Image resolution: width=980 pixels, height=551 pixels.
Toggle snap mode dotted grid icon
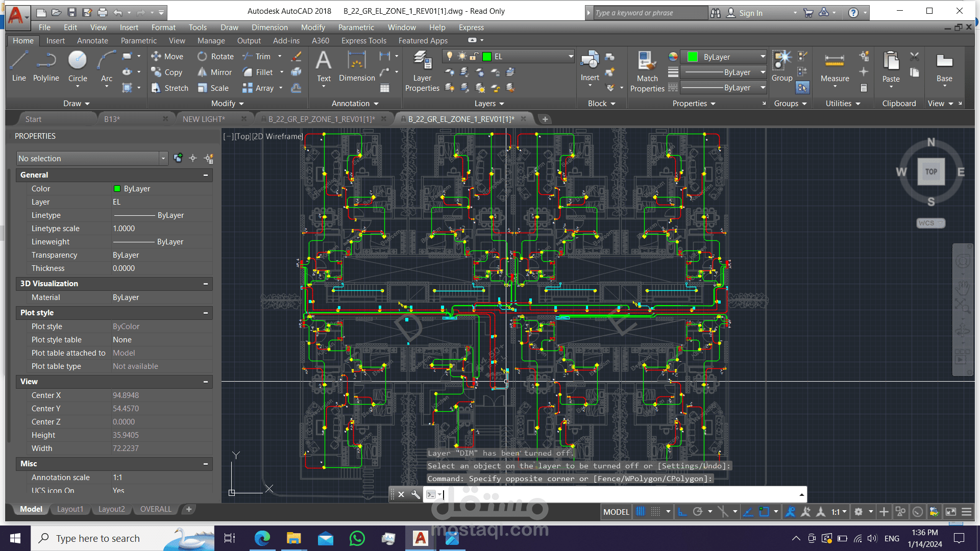click(x=656, y=512)
